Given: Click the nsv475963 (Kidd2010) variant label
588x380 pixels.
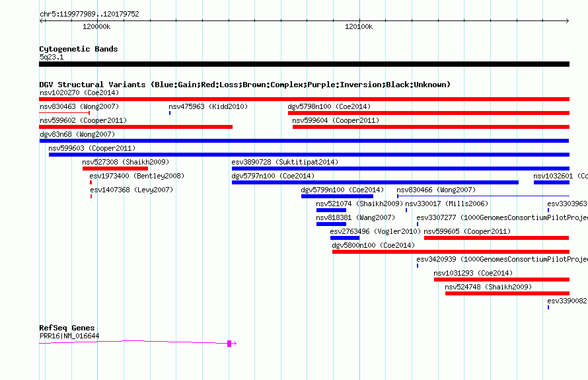Looking at the screenshot, I should tap(208, 106).
